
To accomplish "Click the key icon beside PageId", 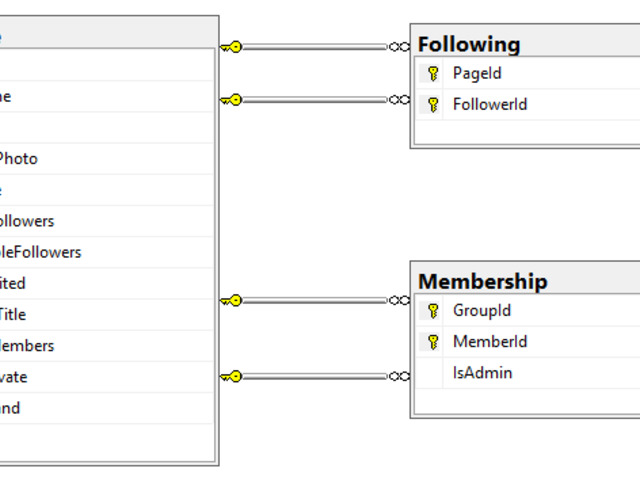I will pos(433,73).
